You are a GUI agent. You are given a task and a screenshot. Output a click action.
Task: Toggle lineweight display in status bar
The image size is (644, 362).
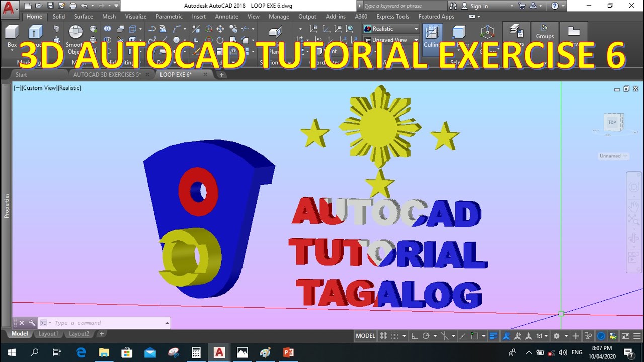[493, 336]
